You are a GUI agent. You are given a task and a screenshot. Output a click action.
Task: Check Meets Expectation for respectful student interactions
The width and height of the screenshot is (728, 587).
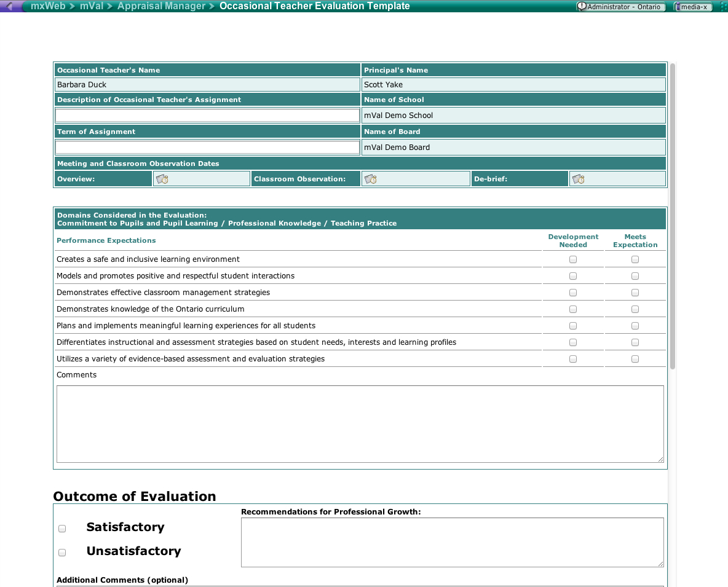click(635, 276)
